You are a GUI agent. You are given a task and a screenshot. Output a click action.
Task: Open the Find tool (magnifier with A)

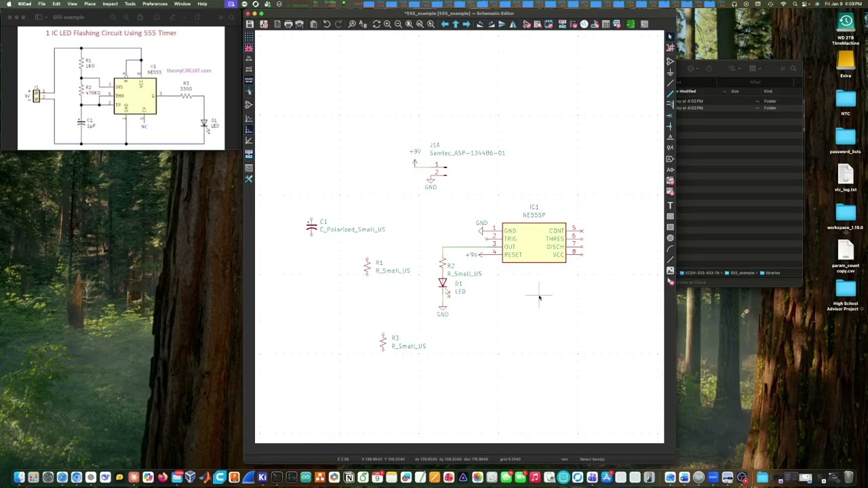coord(352,24)
